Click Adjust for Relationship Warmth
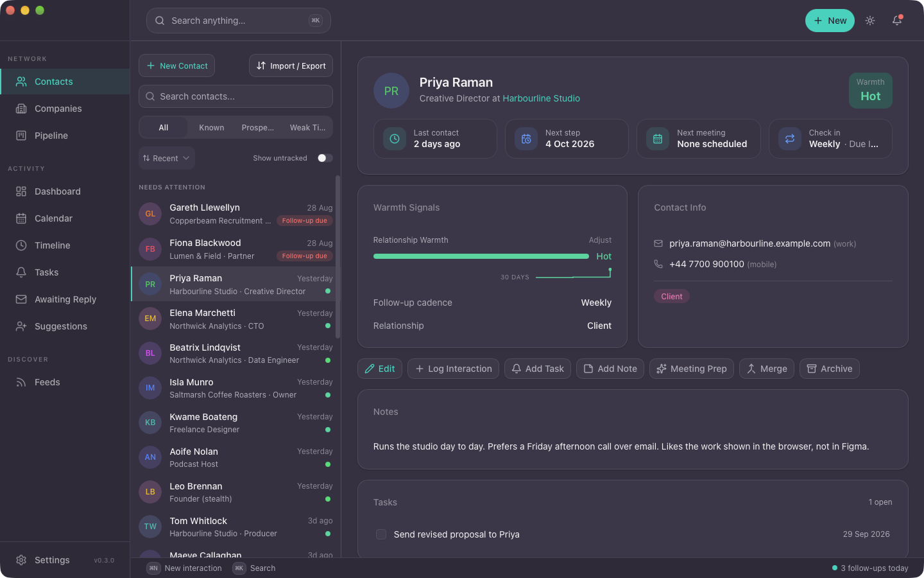924x578 pixels. click(x=600, y=240)
